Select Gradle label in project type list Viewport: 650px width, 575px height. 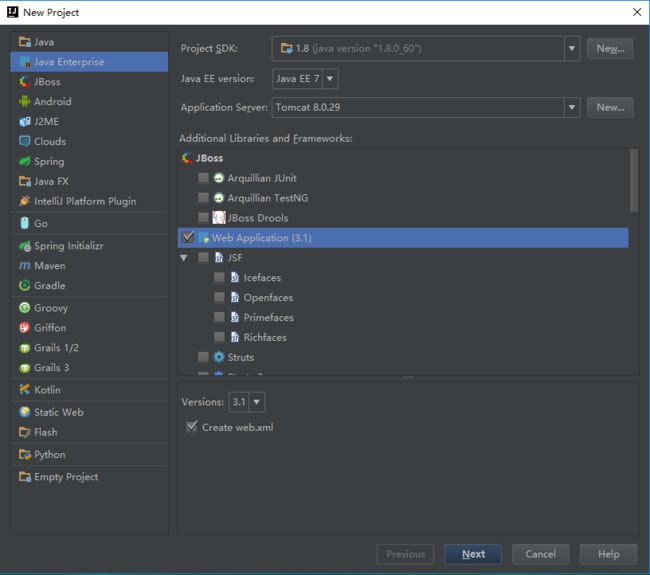pos(50,286)
